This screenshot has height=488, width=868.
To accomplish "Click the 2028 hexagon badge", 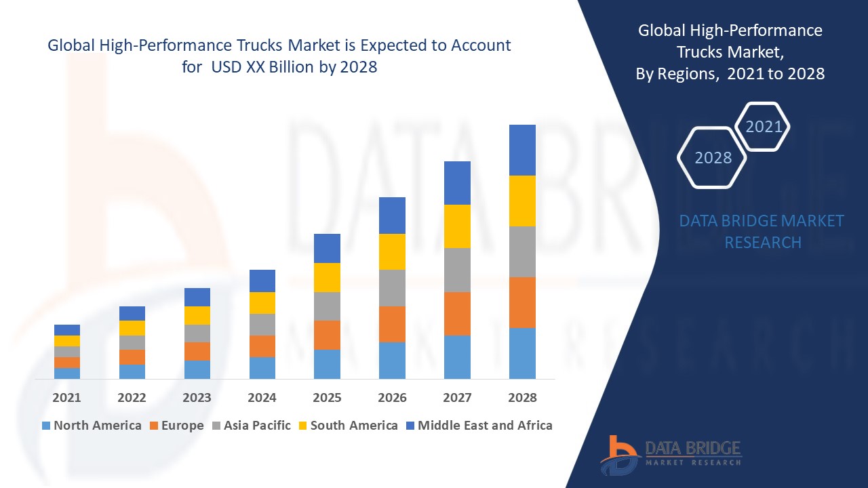I will click(x=713, y=158).
